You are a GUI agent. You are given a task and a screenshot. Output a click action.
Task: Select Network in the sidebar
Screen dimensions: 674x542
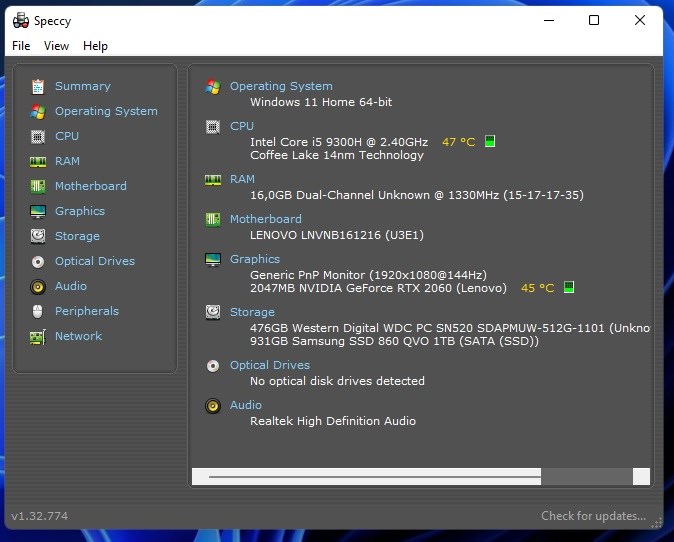coord(79,336)
